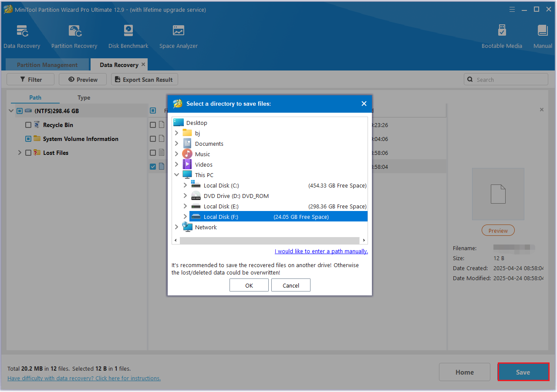
Task: Click the Recycle Bin icon in Path tree
Action: [x=37, y=125]
